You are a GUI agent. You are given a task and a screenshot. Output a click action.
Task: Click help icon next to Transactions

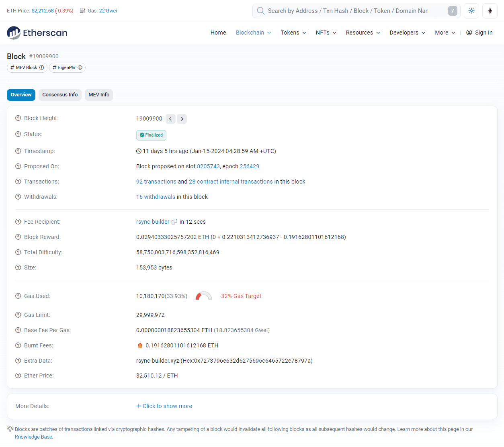pos(18,182)
